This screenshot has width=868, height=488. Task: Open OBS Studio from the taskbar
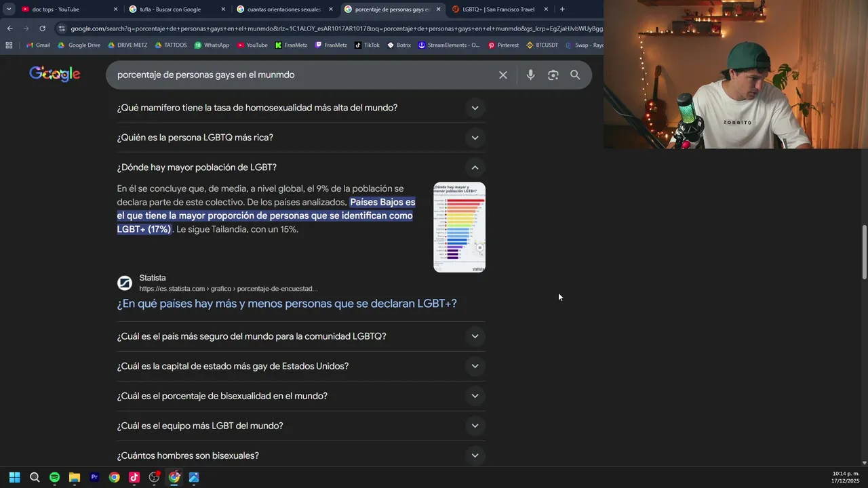[x=154, y=477]
